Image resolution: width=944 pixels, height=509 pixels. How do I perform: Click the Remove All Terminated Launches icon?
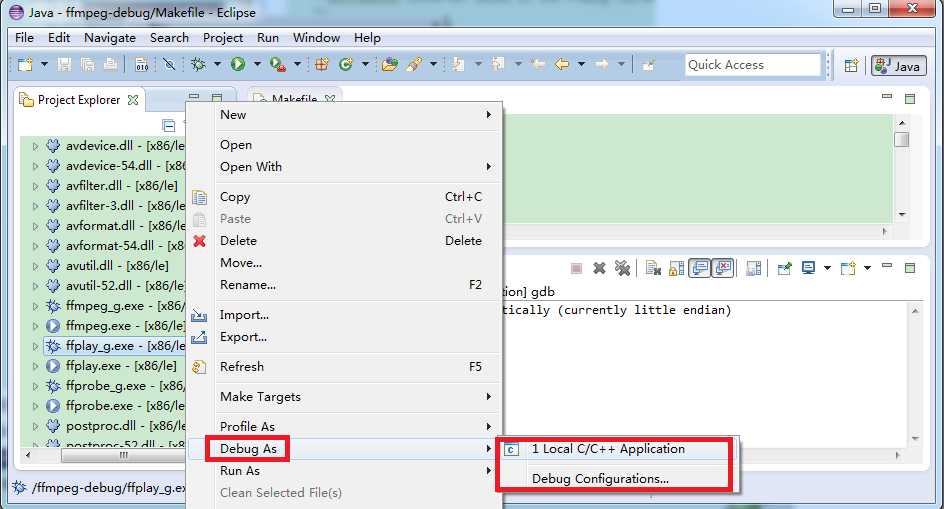622,268
